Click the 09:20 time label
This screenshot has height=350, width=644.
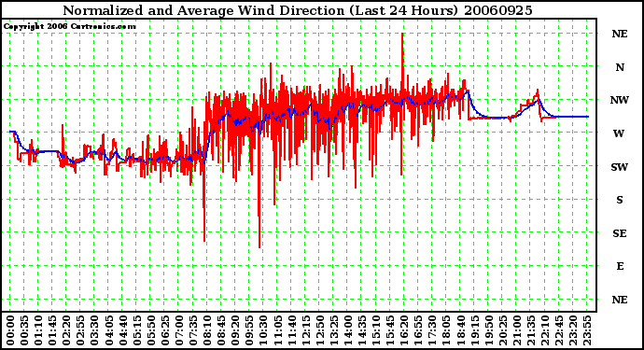[235, 330]
